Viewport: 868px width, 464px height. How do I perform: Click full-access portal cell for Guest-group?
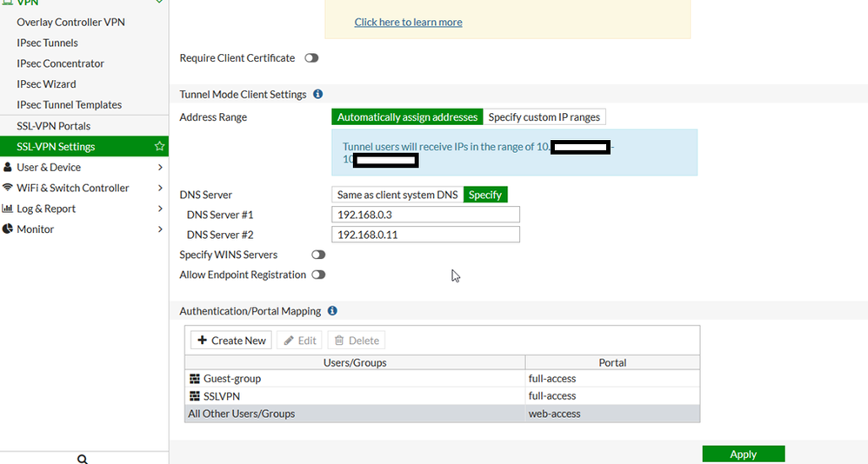click(x=612, y=378)
